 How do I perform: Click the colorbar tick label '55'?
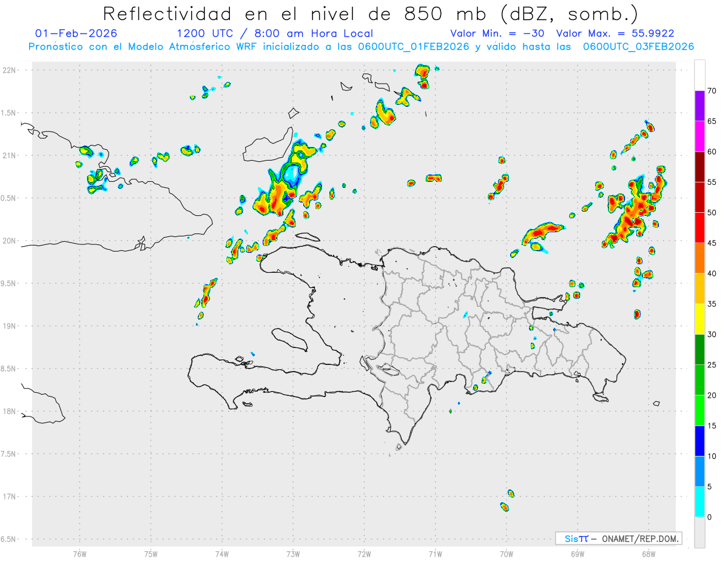712,182
